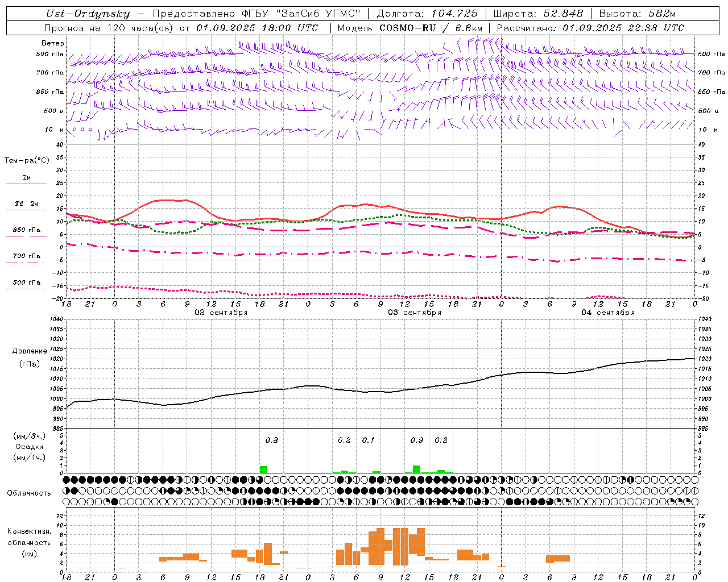728x582 pixels.
Task: Click the Давление pressure panel label
Action: [30, 351]
